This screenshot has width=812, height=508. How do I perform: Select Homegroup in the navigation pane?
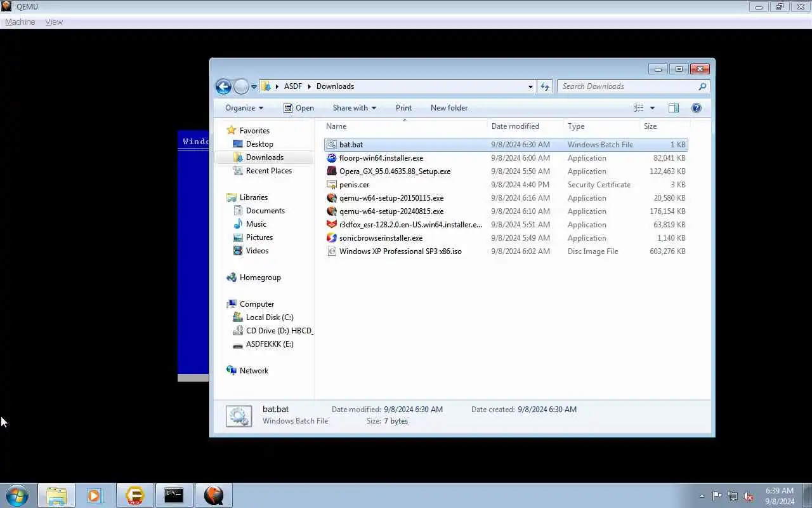260,277
